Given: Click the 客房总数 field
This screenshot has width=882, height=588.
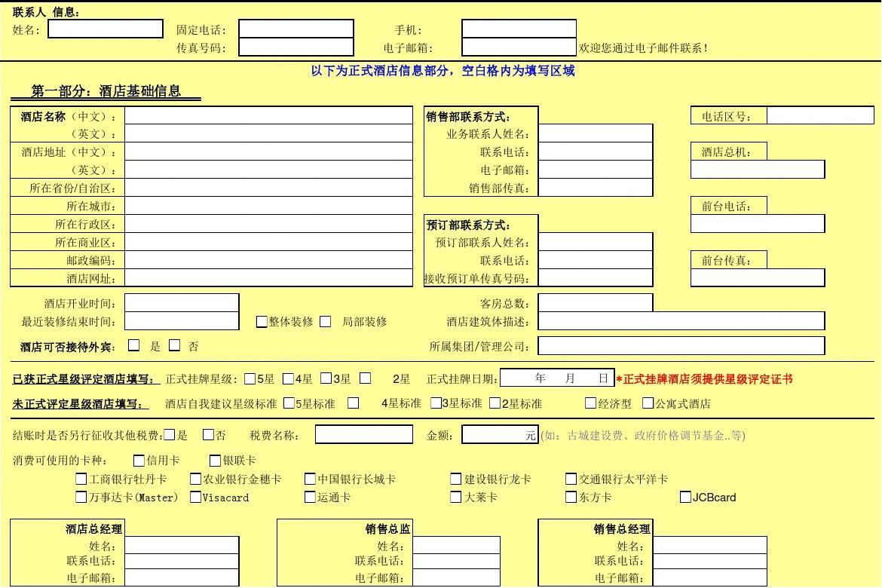Looking at the screenshot, I should coord(596,303).
